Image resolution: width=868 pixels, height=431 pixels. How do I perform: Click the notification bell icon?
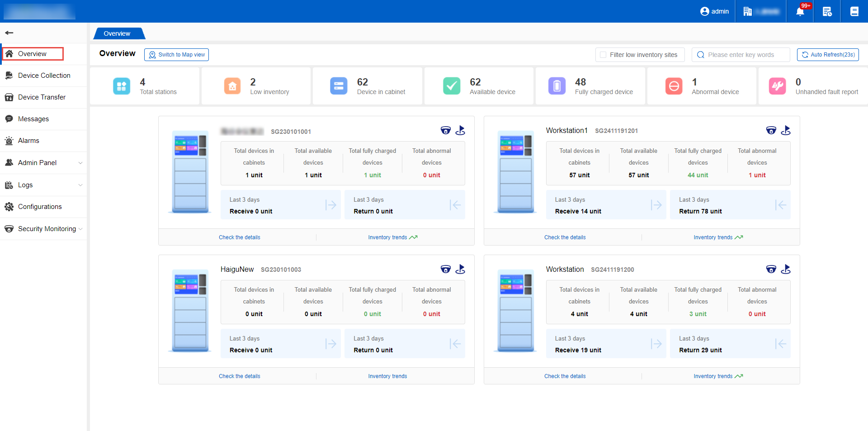coord(800,11)
